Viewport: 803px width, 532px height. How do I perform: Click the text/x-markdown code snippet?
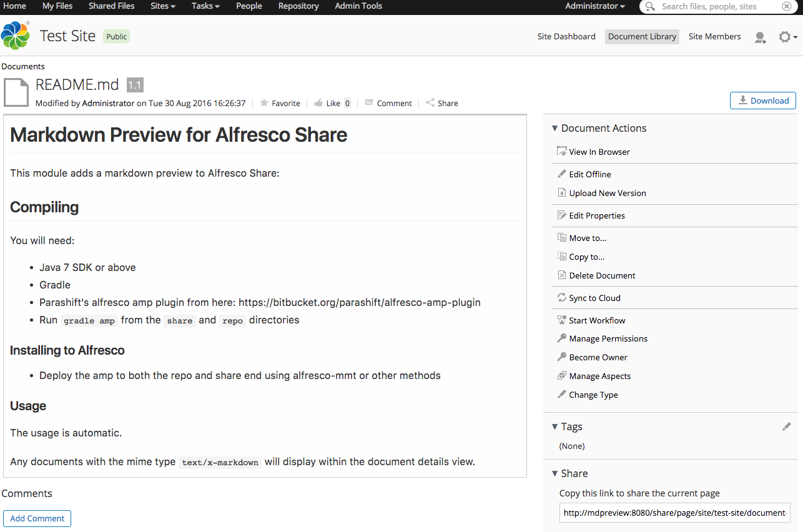pos(220,463)
